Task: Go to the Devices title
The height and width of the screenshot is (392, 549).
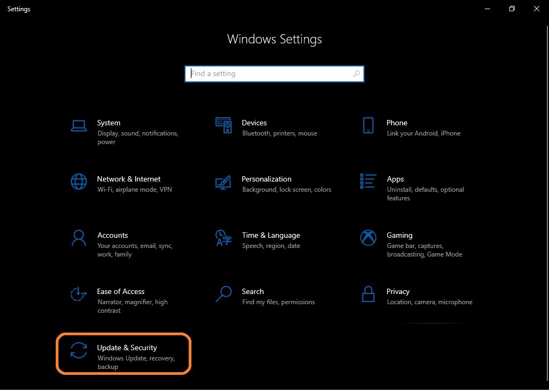Action: click(x=254, y=123)
